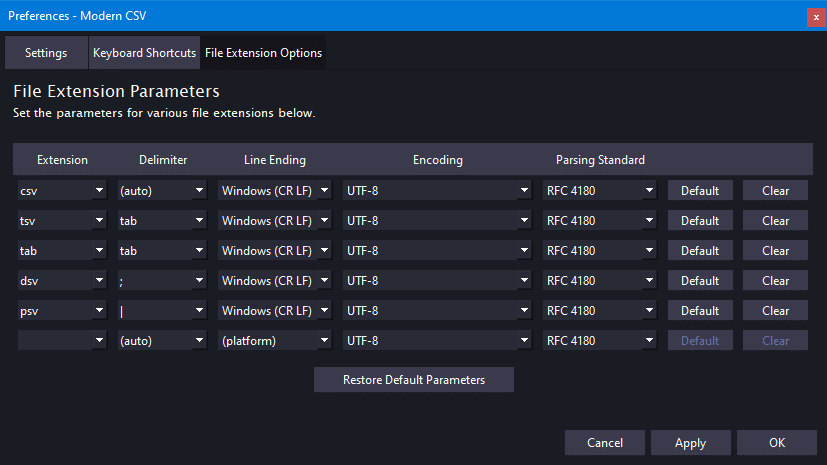Change parsing standard for csv row
The width and height of the screenshot is (827, 465).
click(x=600, y=190)
